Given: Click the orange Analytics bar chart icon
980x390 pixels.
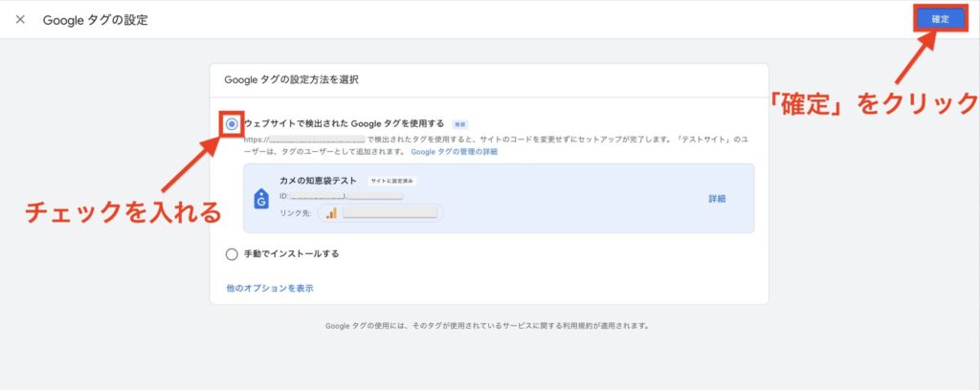Looking at the screenshot, I should coord(331,212).
